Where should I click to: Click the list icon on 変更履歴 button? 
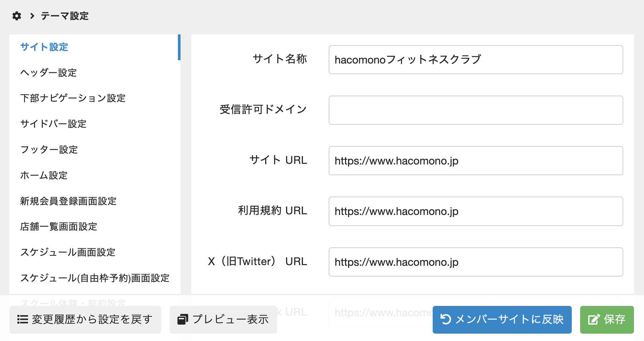click(23, 320)
